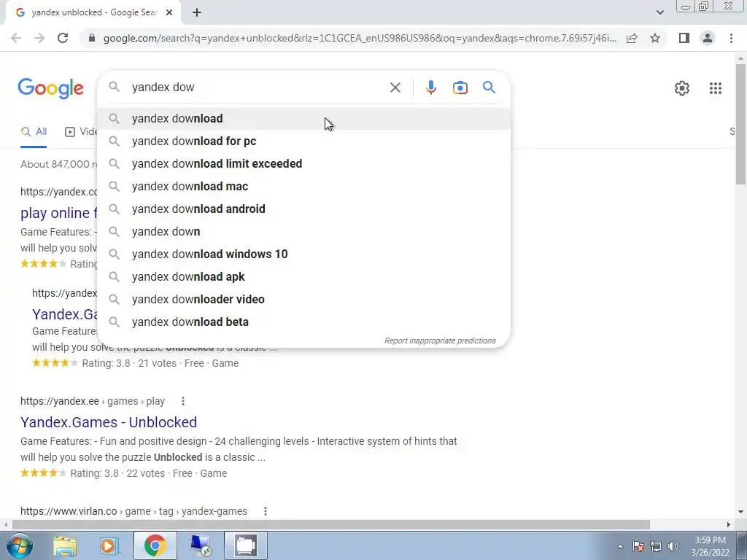The height and width of the screenshot is (560, 747).
Task: Open the Chrome profile avatar
Action: tap(708, 38)
